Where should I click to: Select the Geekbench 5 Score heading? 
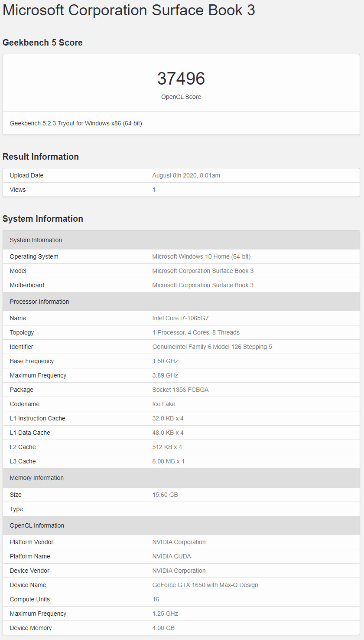tap(42, 43)
